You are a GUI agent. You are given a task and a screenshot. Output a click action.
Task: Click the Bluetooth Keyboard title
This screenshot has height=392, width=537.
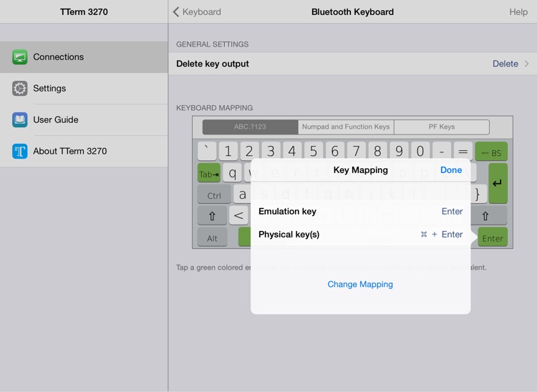[352, 12]
